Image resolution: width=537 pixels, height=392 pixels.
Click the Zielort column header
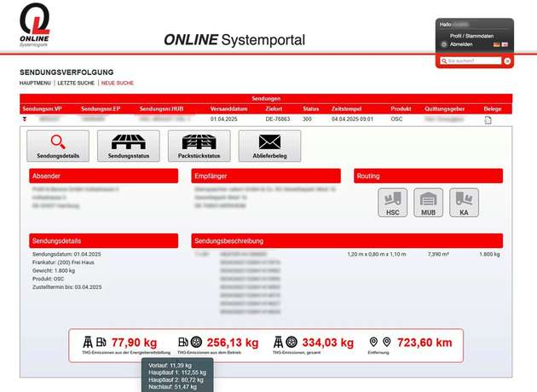(x=274, y=109)
